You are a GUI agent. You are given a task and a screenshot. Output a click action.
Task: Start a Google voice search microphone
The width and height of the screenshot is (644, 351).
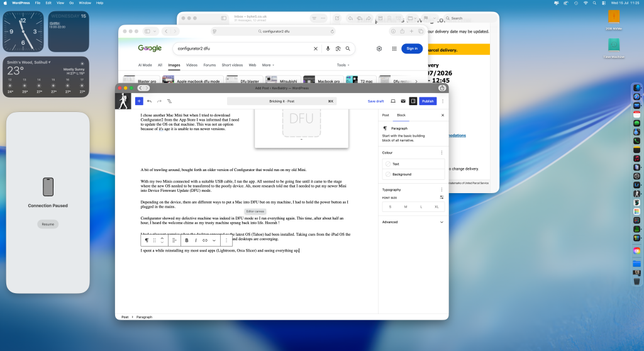coord(328,48)
